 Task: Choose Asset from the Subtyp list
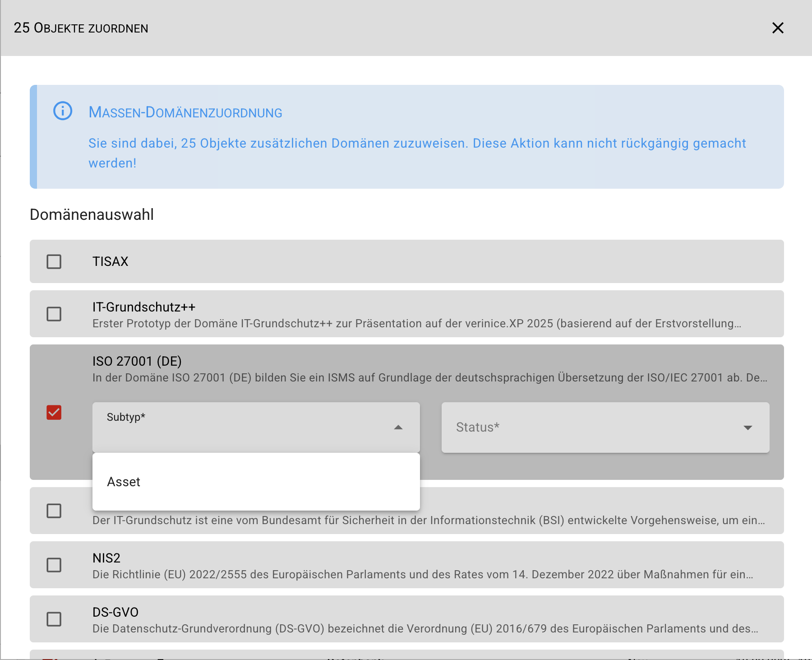124,482
